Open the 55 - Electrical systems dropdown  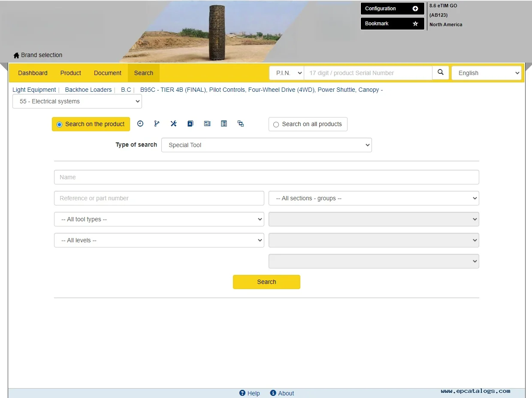[x=77, y=102]
